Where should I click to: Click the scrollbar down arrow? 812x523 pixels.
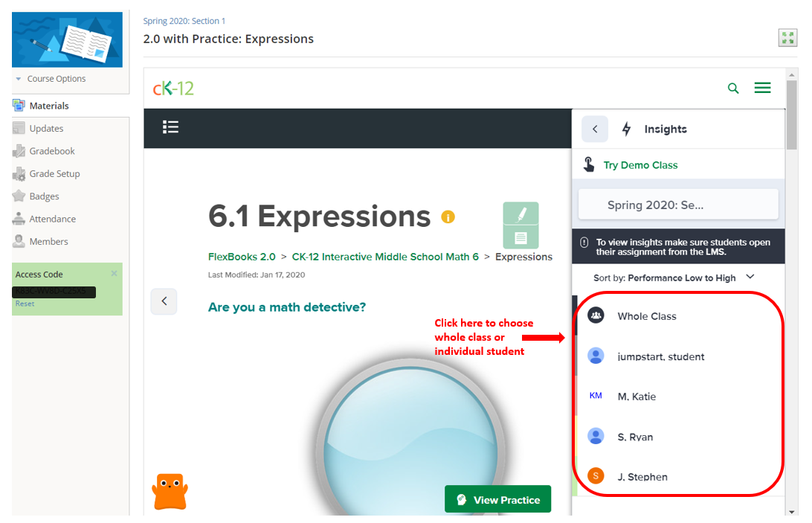[x=791, y=512]
